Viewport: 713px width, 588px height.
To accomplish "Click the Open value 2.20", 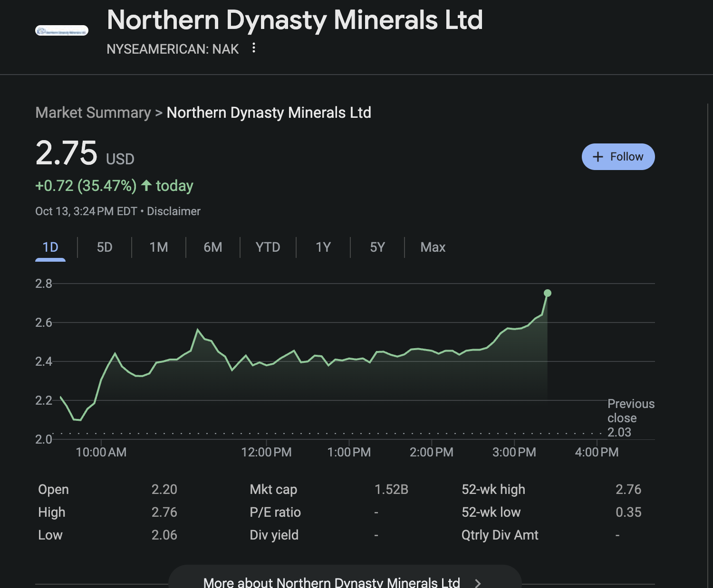I will point(164,489).
